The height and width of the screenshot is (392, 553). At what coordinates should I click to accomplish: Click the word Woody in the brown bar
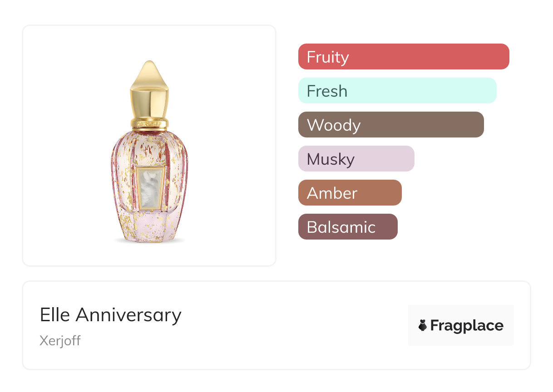coord(334,125)
